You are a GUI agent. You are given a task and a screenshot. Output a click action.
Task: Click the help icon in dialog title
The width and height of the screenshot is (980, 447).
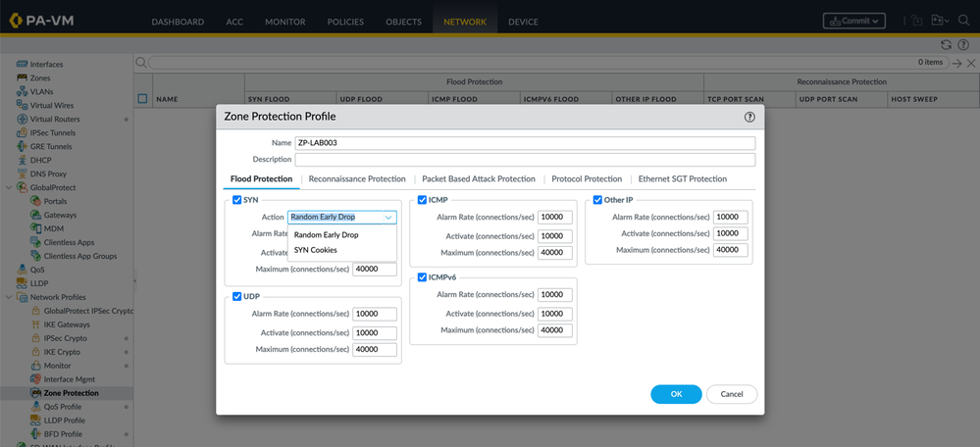pyautogui.click(x=749, y=117)
